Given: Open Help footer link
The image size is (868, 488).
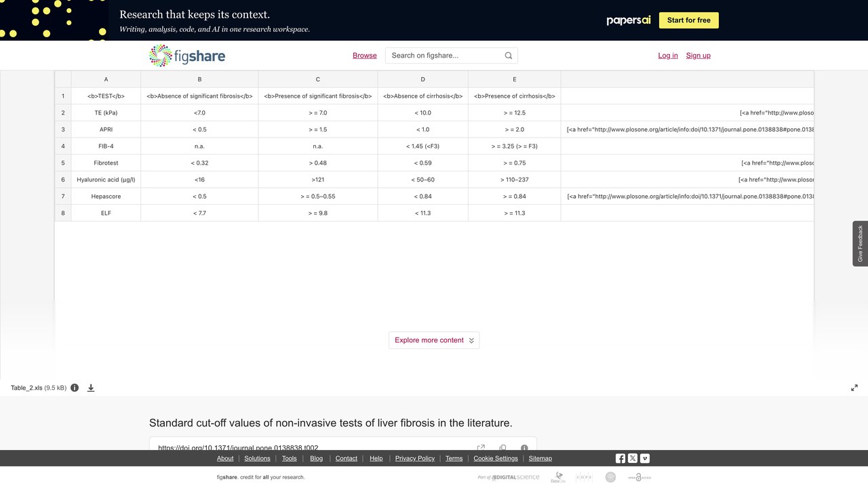Looking at the screenshot, I should click(376, 458).
